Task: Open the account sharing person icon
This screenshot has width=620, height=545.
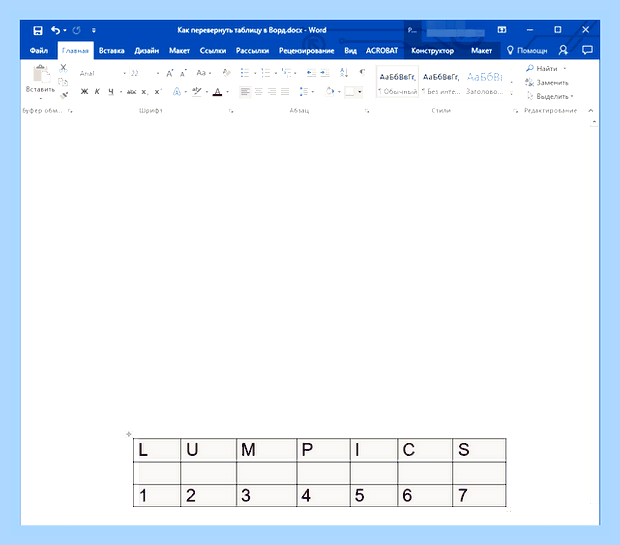Action: point(563,50)
